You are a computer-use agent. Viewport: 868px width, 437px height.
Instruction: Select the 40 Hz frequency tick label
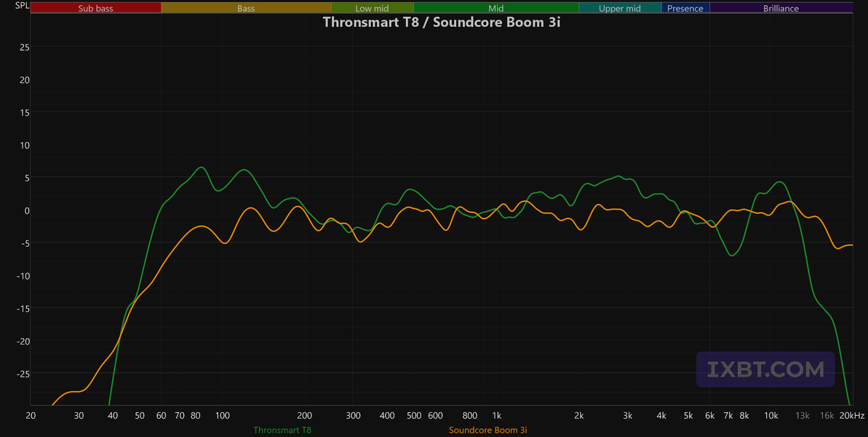click(x=113, y=415)
